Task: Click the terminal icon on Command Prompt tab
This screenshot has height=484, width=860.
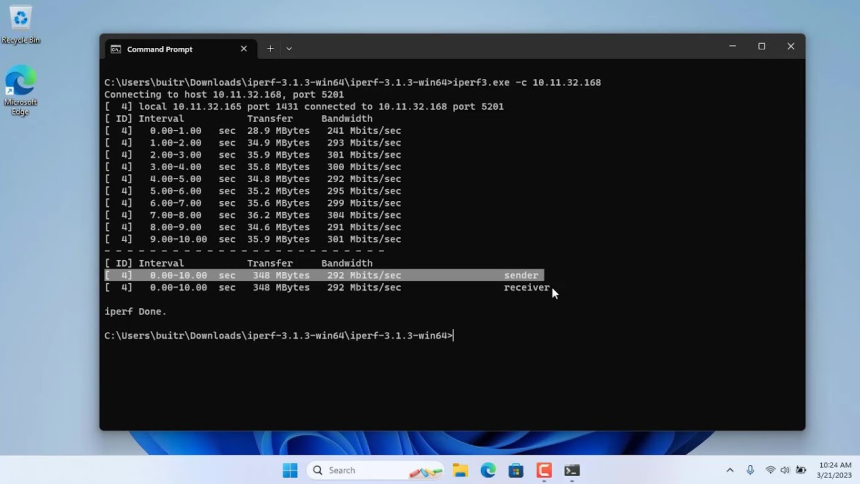Action: tap(116, 49)
